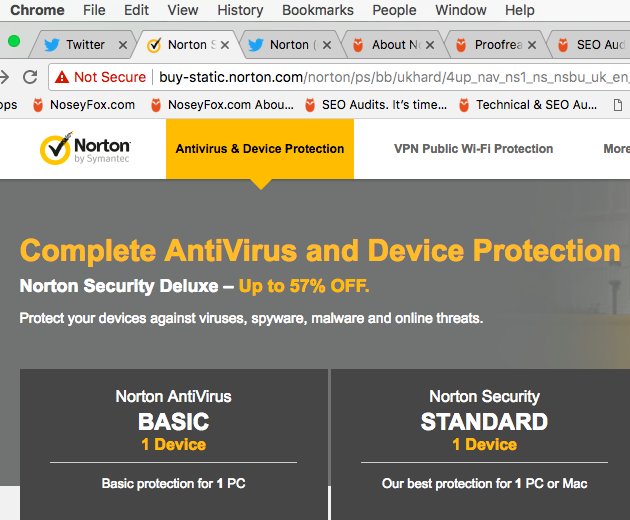Close the active Norton Security tab
The height and width of the screenshot is (520, 630).
[225, 45]
